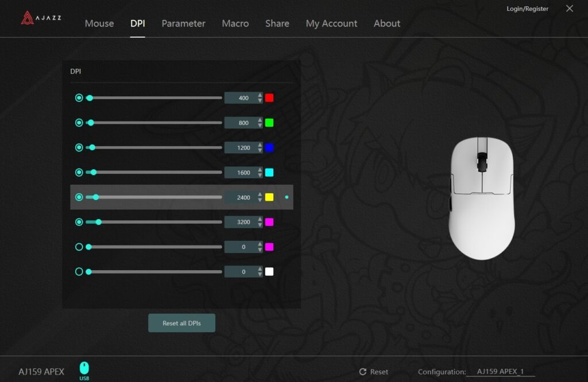Viewport: 588px width, 382px height.
Task: Increase the white-swatch row DPI with up arrow
Action: 260,269
